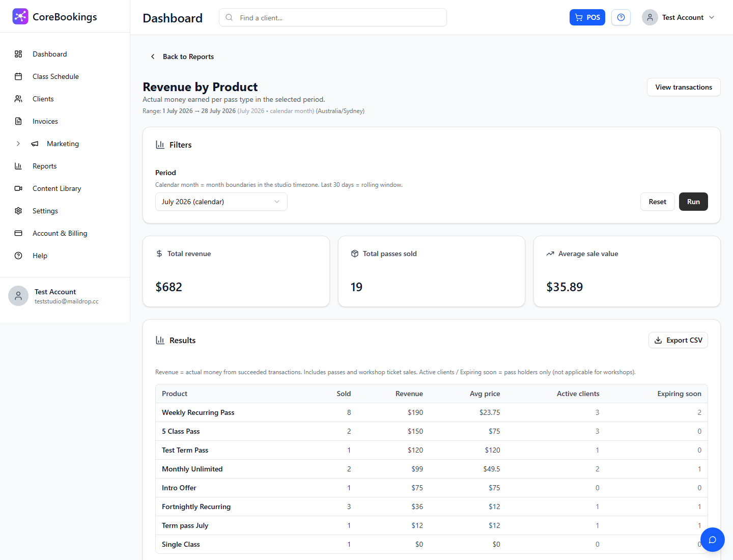Click the Settings gear icon
733x560 pixels.
[18, 211]
